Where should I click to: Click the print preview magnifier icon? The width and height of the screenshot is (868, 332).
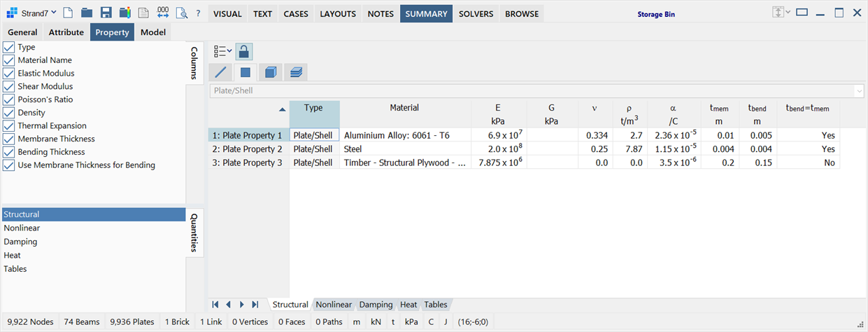(181, 13)
